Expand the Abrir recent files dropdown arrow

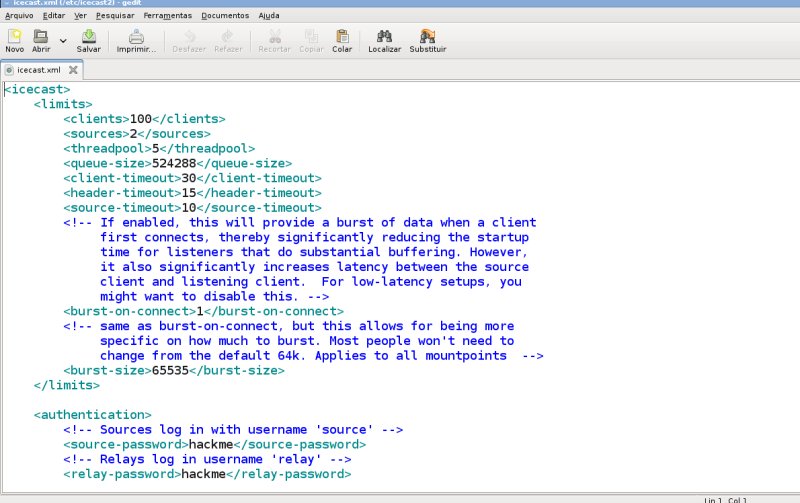tap(63, 41)
